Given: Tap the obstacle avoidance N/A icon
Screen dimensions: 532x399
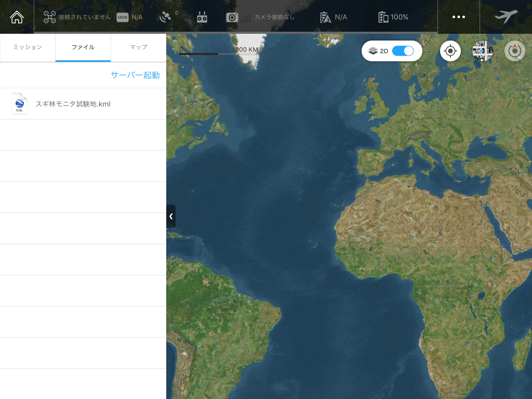Looking at the screenshot, I should click(x=325, y=17).
